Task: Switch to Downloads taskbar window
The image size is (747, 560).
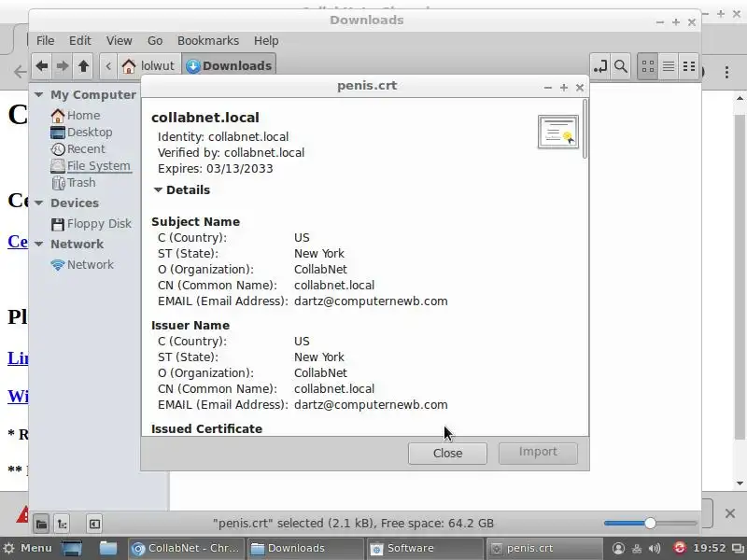Action: 305,548
